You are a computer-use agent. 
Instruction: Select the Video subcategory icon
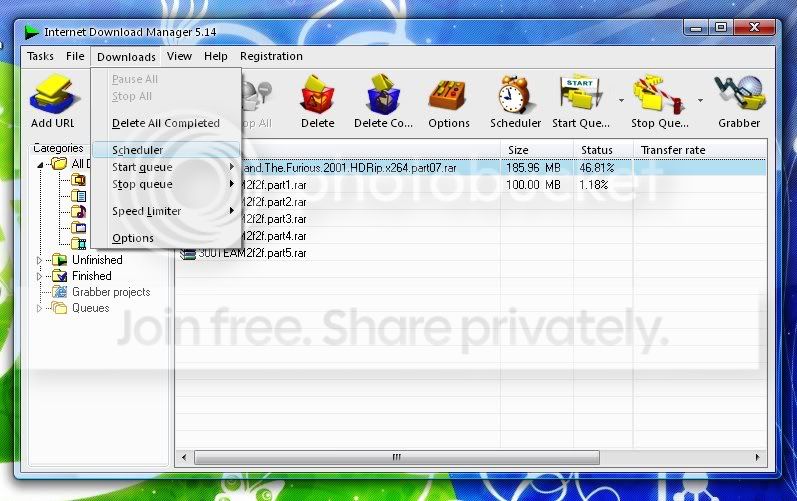78,243
